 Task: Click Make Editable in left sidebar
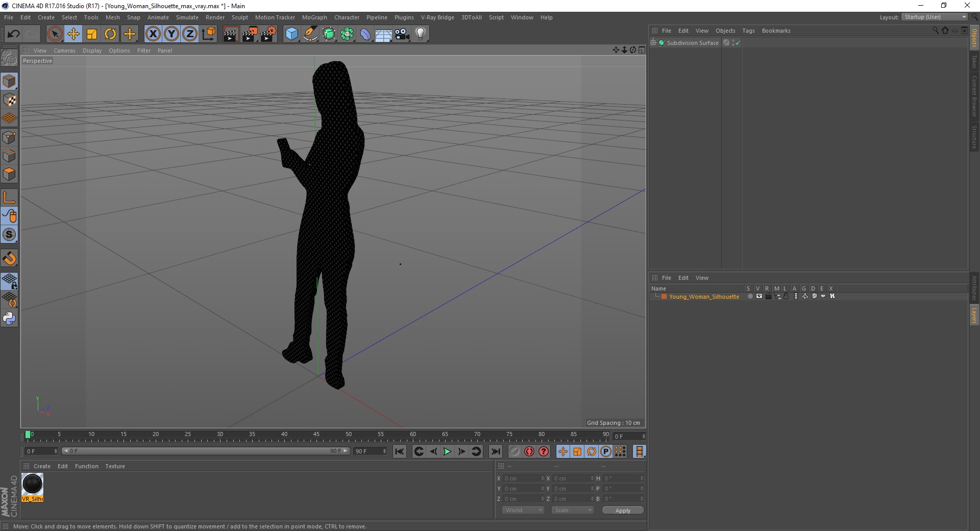tap(9, 58)
